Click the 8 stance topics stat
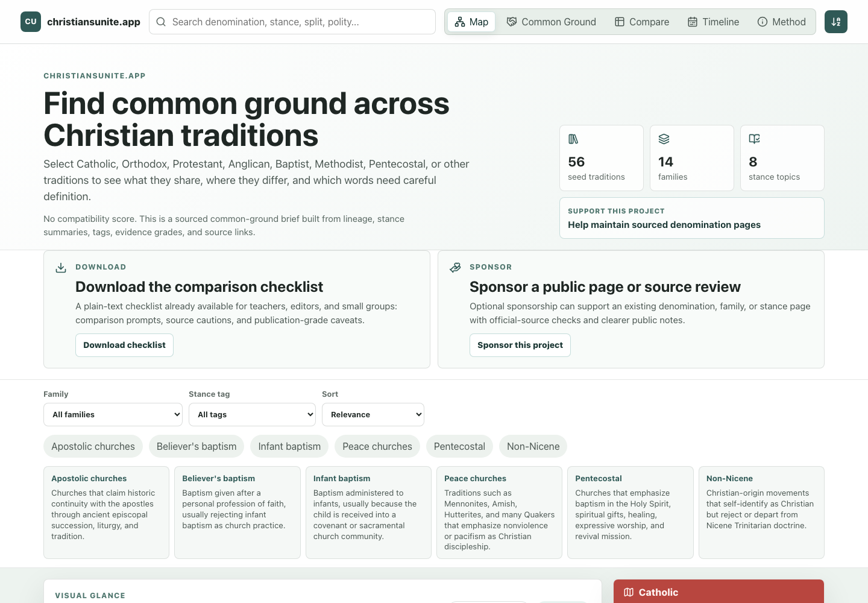Image resolution: width=868 pixels, height=603 pixels. pyautogui.click(x=782, y=158)
